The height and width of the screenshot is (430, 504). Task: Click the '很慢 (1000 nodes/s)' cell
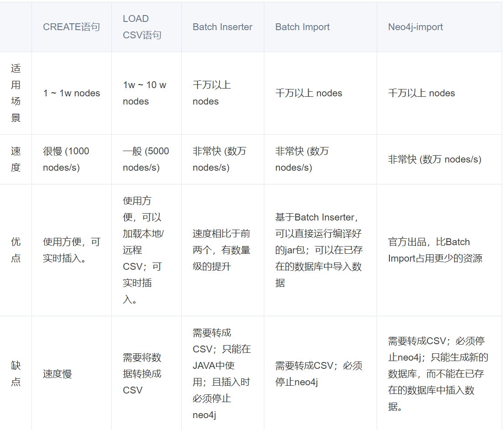tap(71, 159)
